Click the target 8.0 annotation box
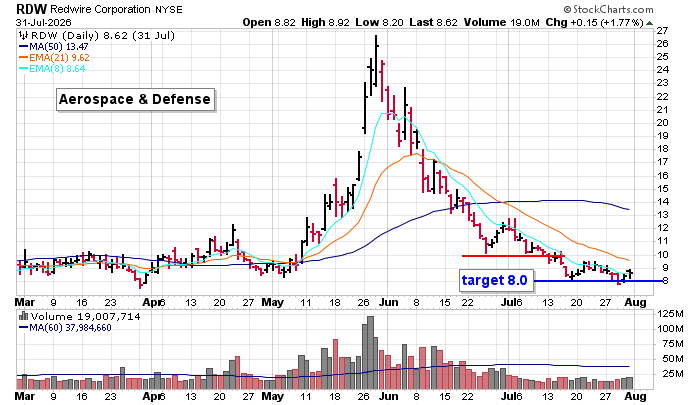Image resolution: width=700 pixels, height=405 pixels. tap(496, 280)
